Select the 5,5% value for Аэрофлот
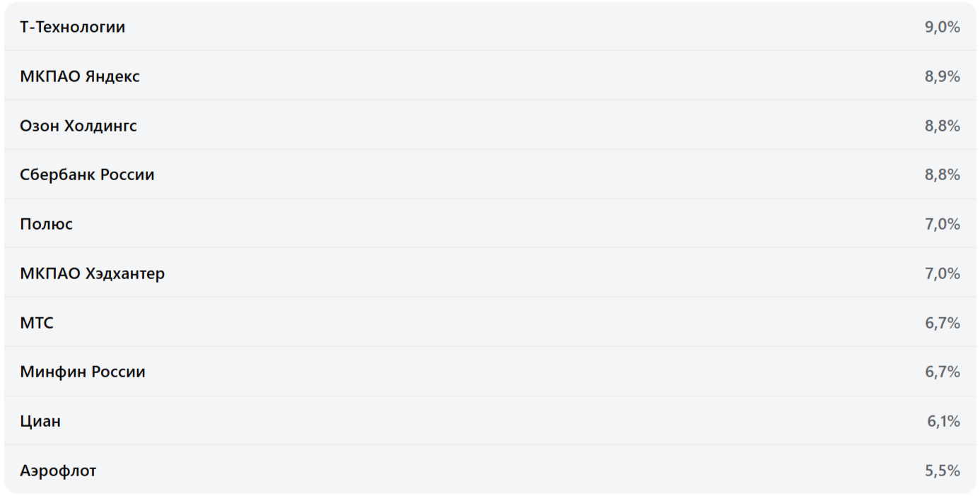The width and height of the screenshot is (980, 496). (x=942, y=471)
